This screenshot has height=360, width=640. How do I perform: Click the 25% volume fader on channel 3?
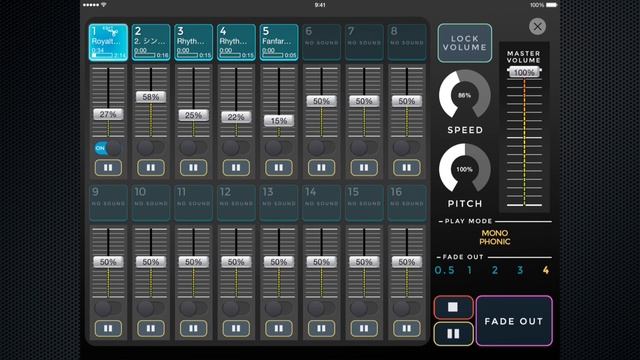[193, 116]
